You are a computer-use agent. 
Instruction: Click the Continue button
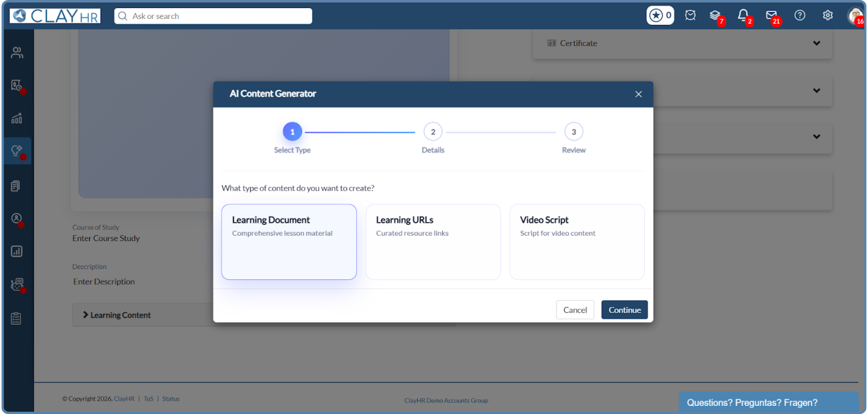click(x=624, y=309)
